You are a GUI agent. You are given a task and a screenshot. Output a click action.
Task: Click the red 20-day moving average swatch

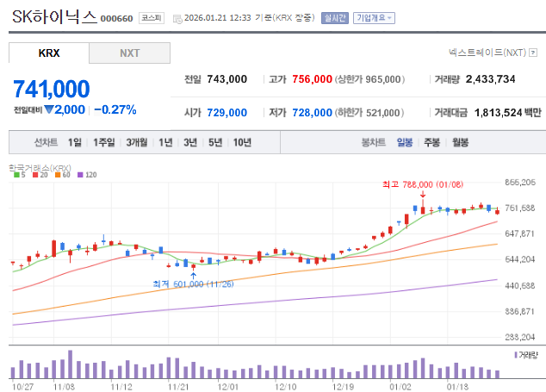[35, 175]
